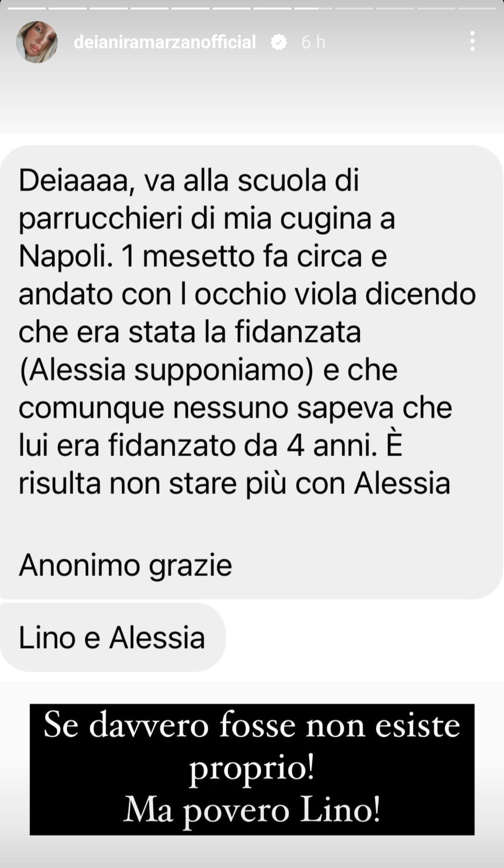Click the blue verified badge
Image resolution: width=504 pixels, height=868 pixels.
279,42
